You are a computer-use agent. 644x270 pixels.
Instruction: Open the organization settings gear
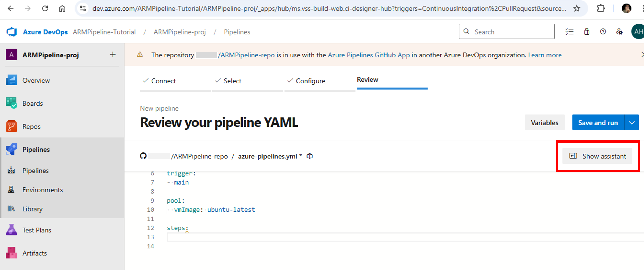(x=619, y=32)
